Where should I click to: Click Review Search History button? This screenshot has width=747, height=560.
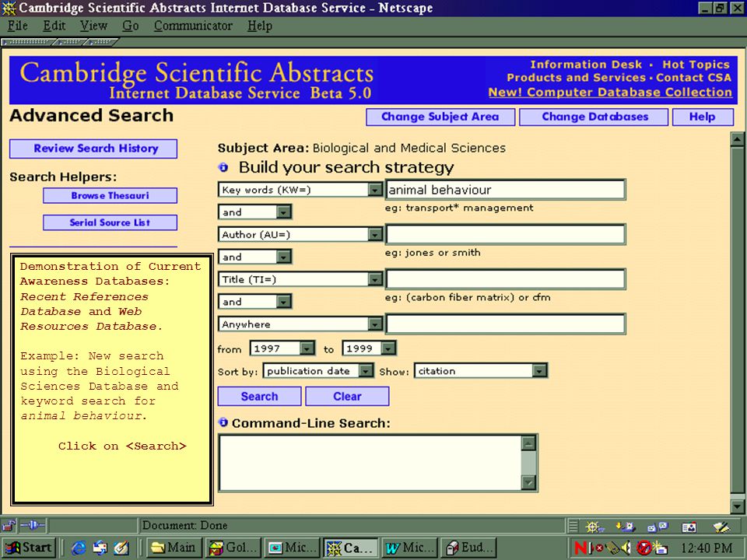pos(93,149)
